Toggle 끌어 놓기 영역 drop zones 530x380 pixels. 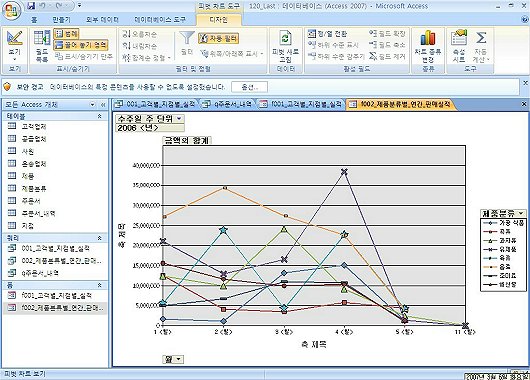pyautogui.click(x=81, y=45)
